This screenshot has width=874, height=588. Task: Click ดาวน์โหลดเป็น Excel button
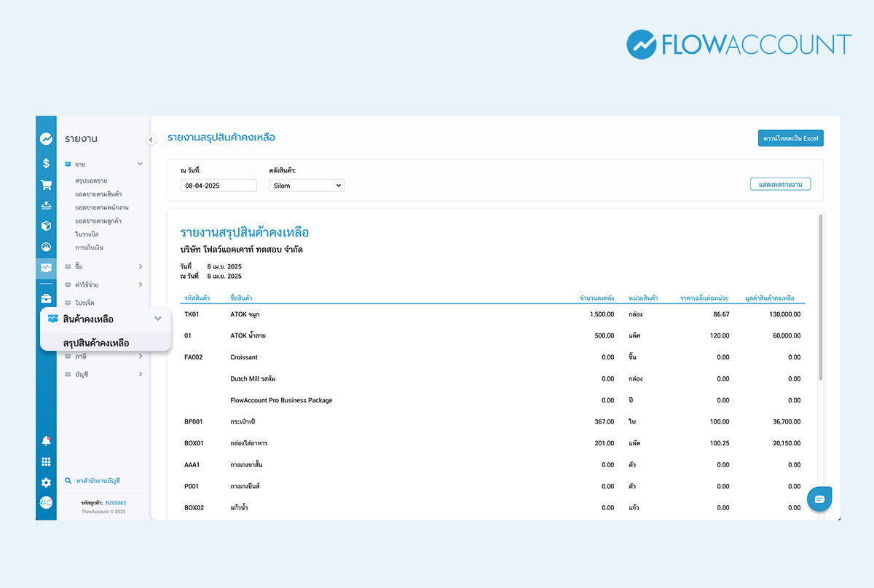pyautogui.click(x=790, y=138)
